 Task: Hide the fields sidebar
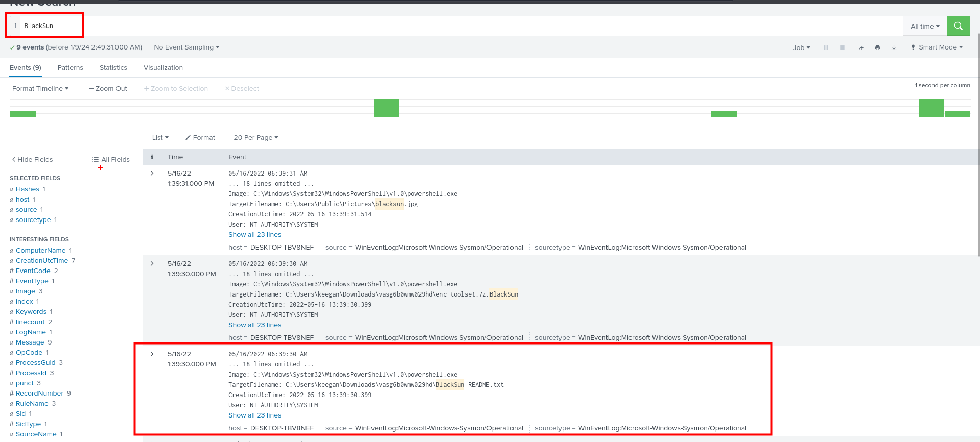32,160
